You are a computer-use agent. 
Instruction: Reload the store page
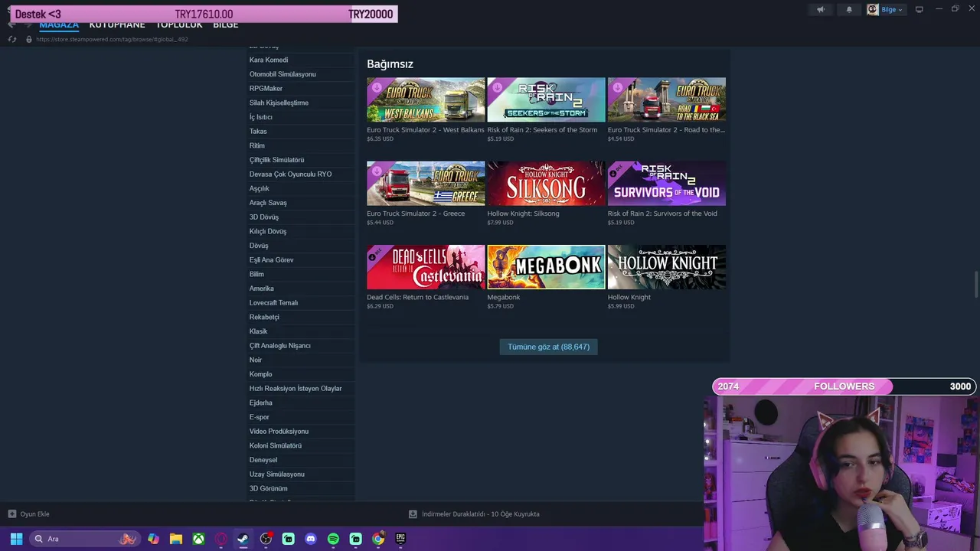[x=11, y=39]
